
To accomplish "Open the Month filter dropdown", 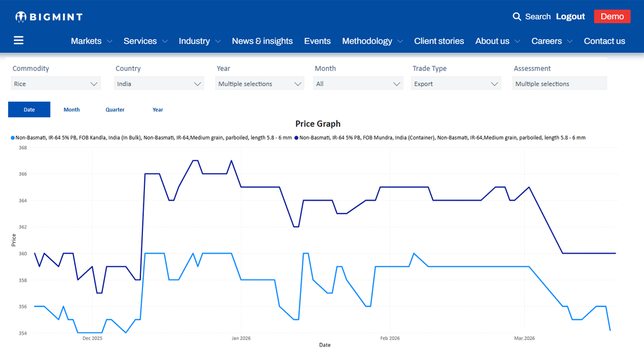I will click(x=358, y=84).
